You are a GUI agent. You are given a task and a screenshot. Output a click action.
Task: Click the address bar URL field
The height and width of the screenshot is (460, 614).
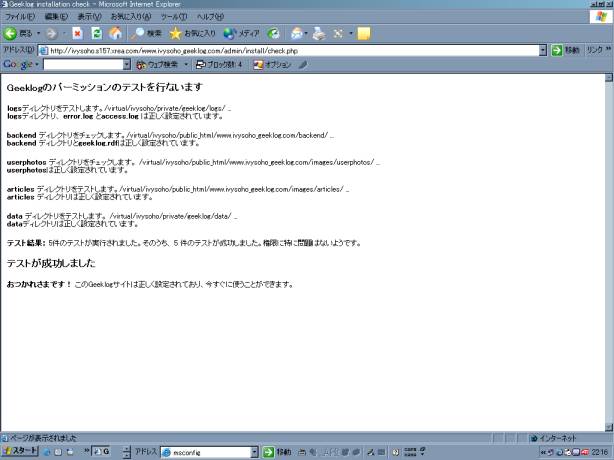click(289, 51)
